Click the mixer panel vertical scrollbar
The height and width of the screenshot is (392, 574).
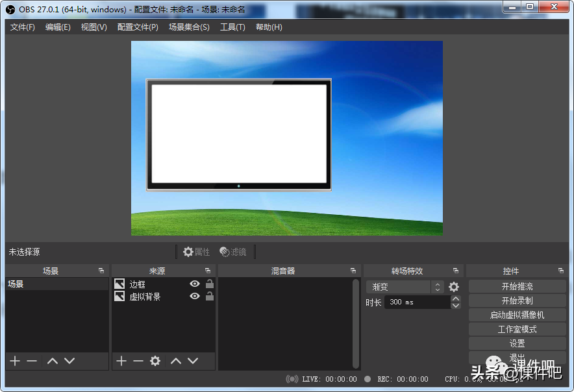355,324
